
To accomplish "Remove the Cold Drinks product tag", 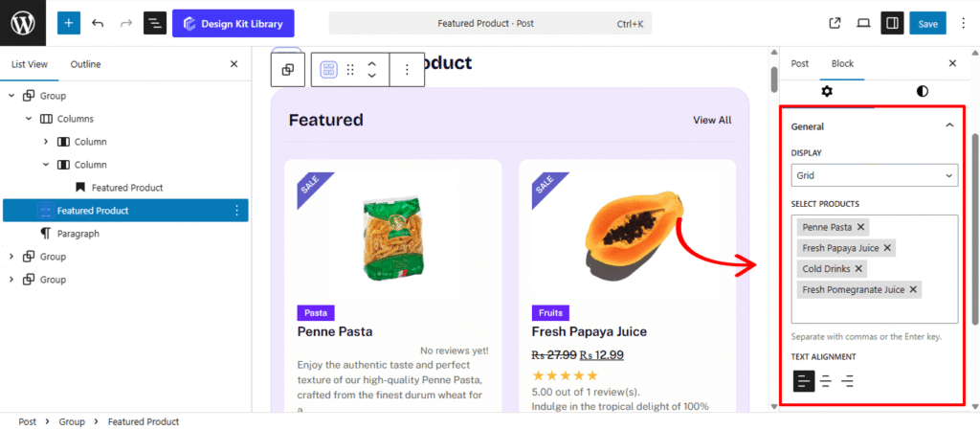I will pos(858,269).
